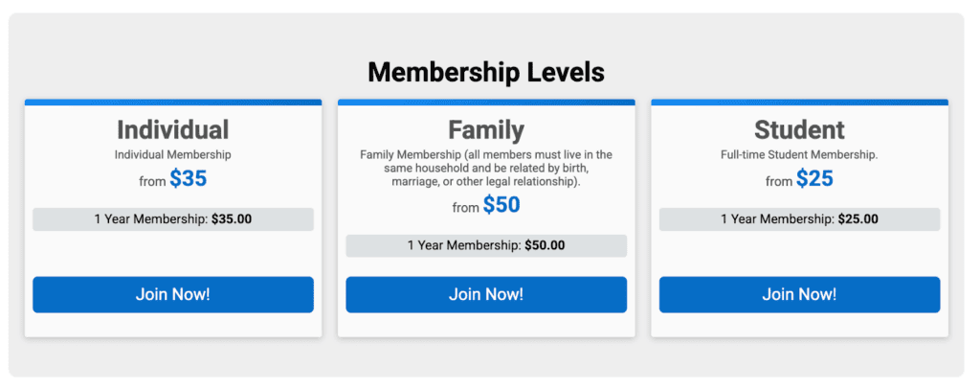The height and width of the screenshot is (389, 980).
Task: Click the Join Now button under Individual
Action: point(172,294)
